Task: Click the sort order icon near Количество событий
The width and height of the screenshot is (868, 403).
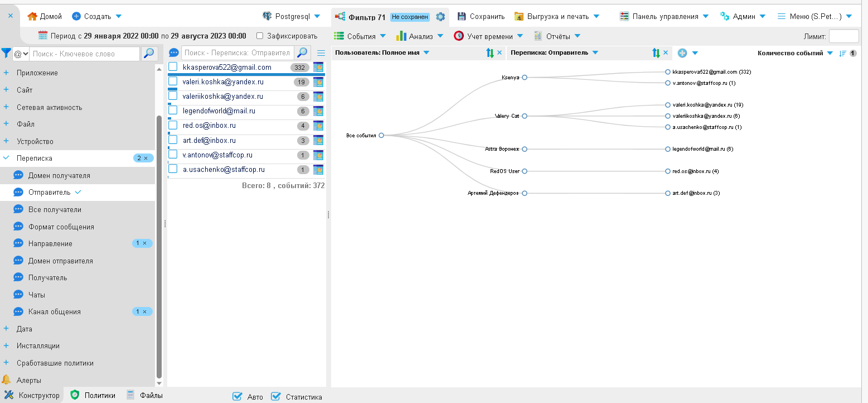Action: tap(842, 54)
